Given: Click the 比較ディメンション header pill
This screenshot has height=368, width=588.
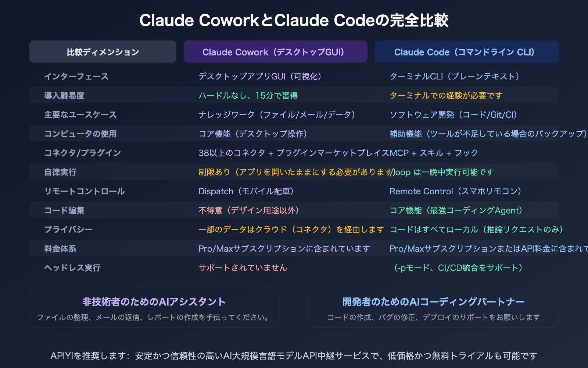Looking at the screenshot, I should click(x=103, y=52).
